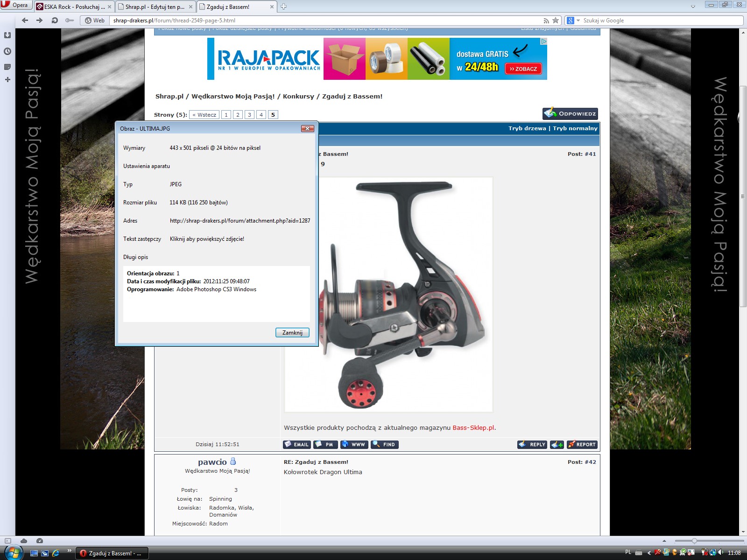Screen dimensions: 747x560
Task: Click the Opera Link cloud icon
Action: click(24, 541)
